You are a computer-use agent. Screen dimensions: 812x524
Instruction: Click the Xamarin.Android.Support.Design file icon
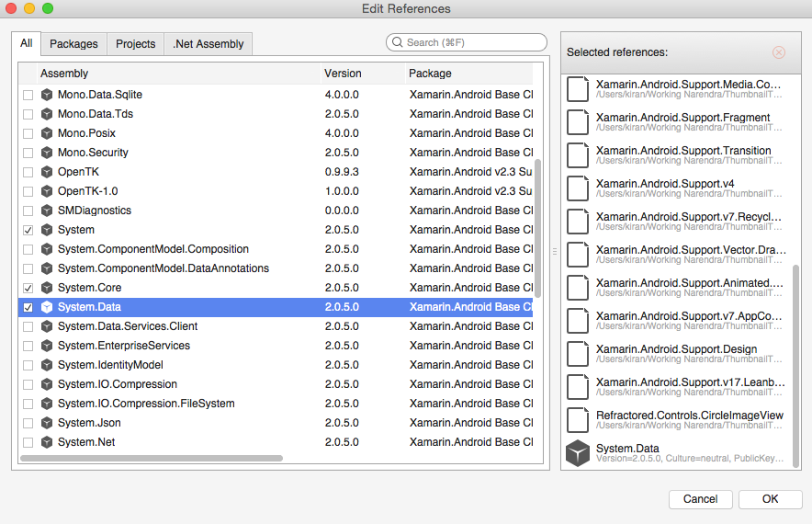(x=578, y=354)
